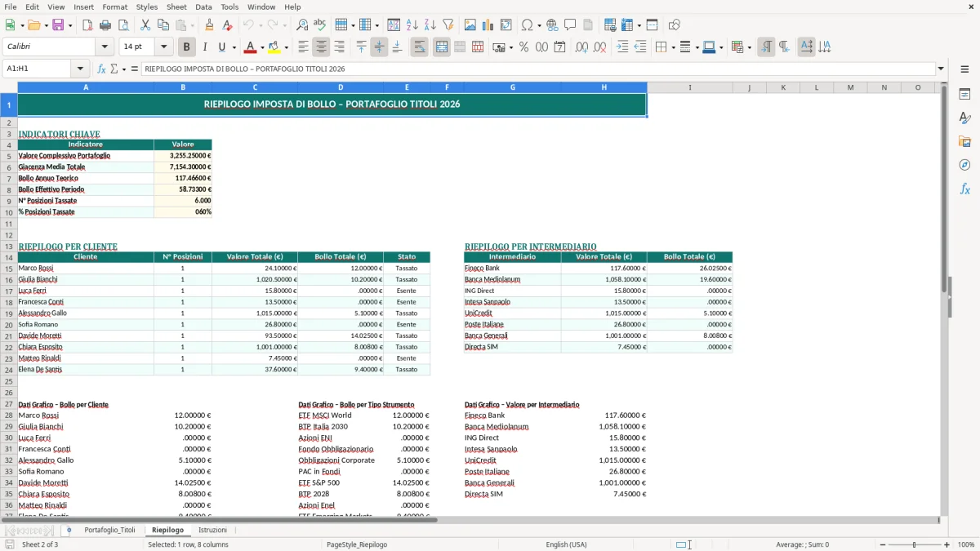This screenshot has height=551, width=980.
Task: Zoom out with the minus button
Action: coord(881,544)
